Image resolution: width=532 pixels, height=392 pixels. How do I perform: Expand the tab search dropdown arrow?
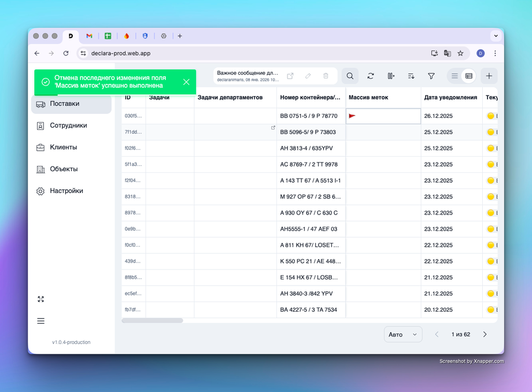[496, 36]
